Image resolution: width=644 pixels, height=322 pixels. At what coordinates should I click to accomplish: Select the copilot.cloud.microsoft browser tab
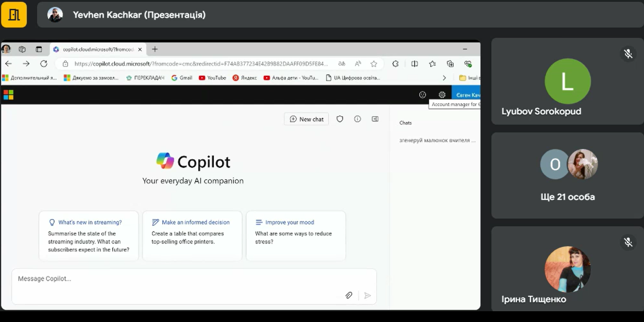pyautogui.click(x=98, y=49)
